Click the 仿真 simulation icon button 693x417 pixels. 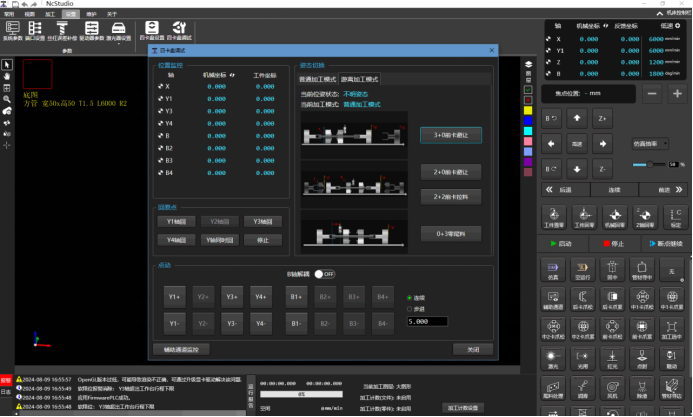[x=553, y=270]
